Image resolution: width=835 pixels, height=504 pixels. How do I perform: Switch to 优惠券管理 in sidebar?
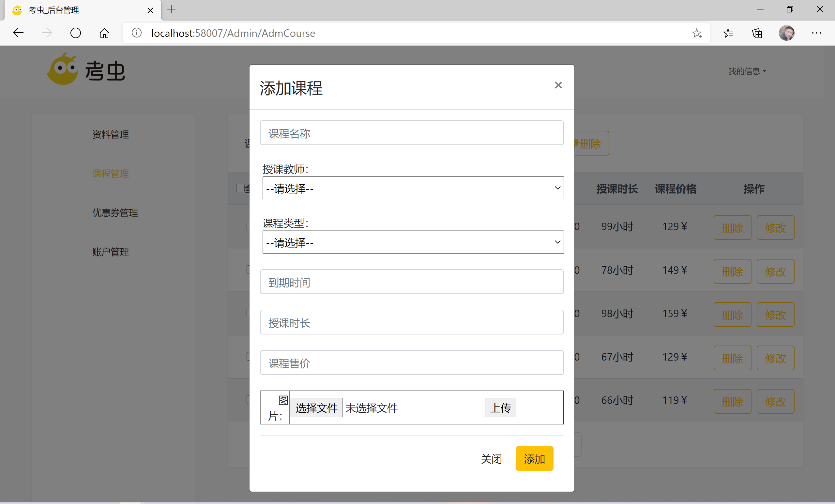115,213
